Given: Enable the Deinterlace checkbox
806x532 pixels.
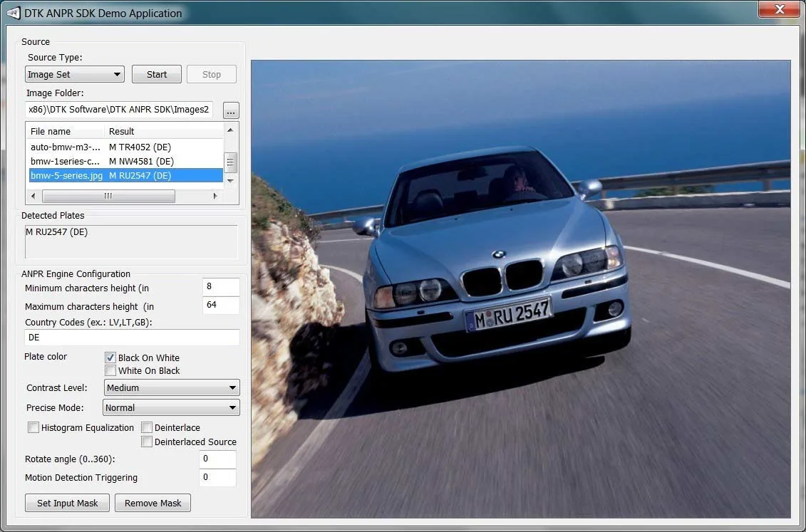Looking at the screenshot, I should [147, 427].
